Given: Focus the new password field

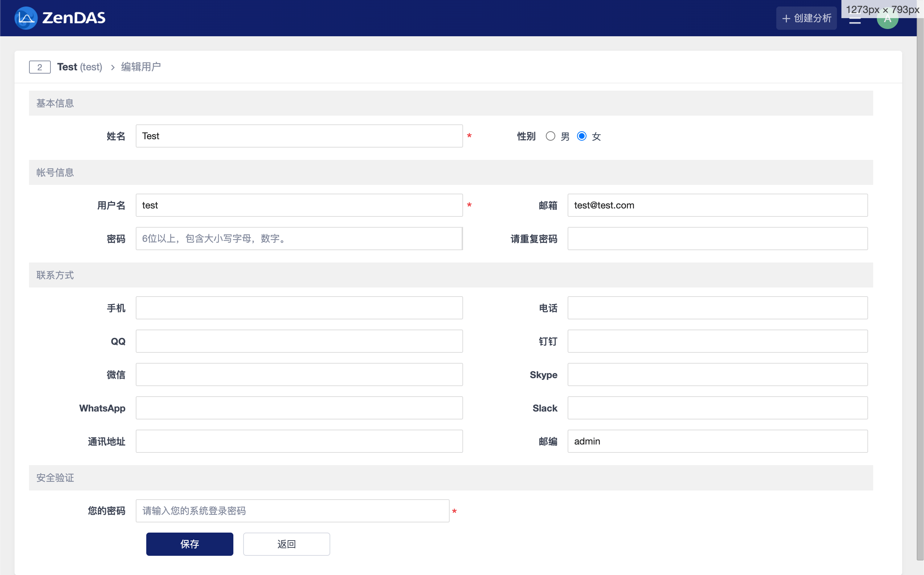Looking at the screenshot, I should [x=299, y=239].
